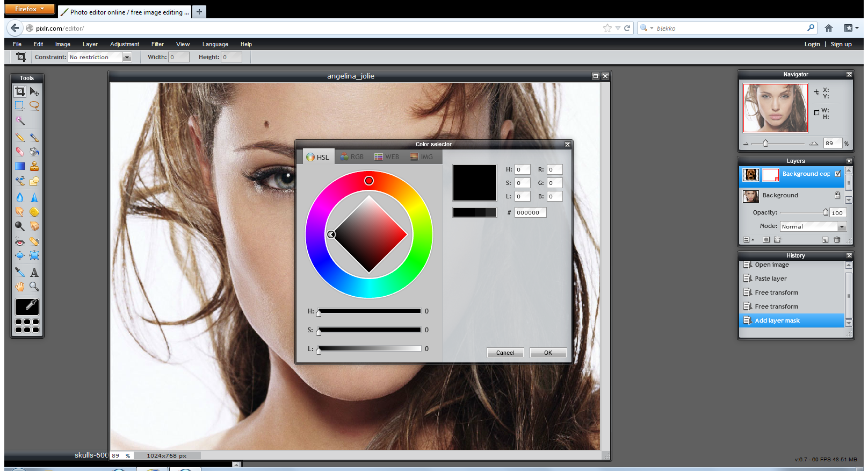Select the Spot Heal bandage tool
868x471 pixels.
34,241
